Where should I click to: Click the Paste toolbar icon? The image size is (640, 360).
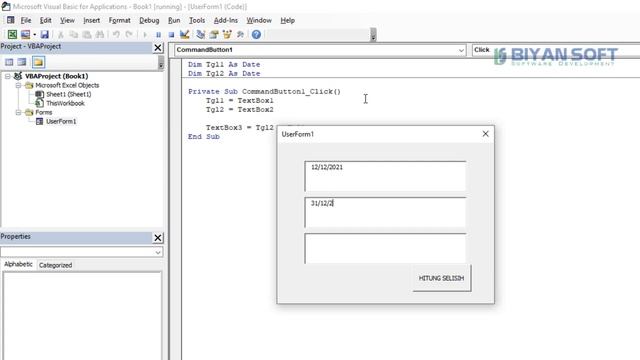click(87, 35)
